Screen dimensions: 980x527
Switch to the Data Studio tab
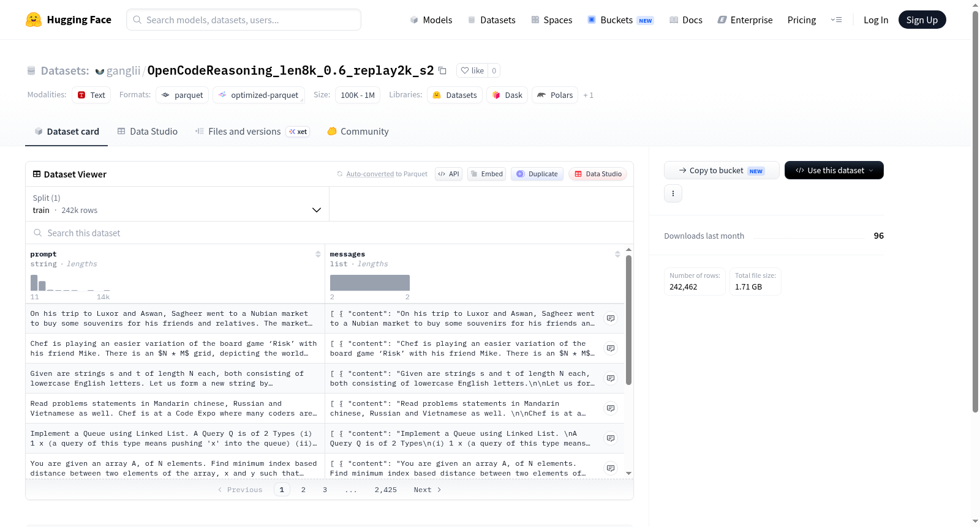tap(148, 132)
